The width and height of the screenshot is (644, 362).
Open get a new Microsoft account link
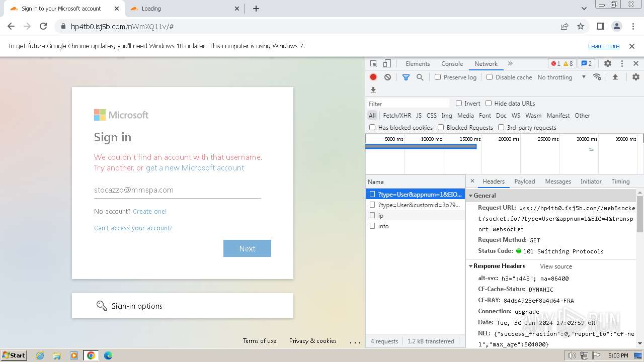(195, 168)
